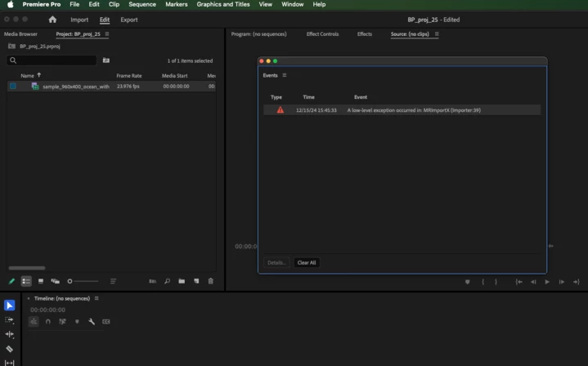Open the Apple menu

pyautogui.click(x=10, y=4)
